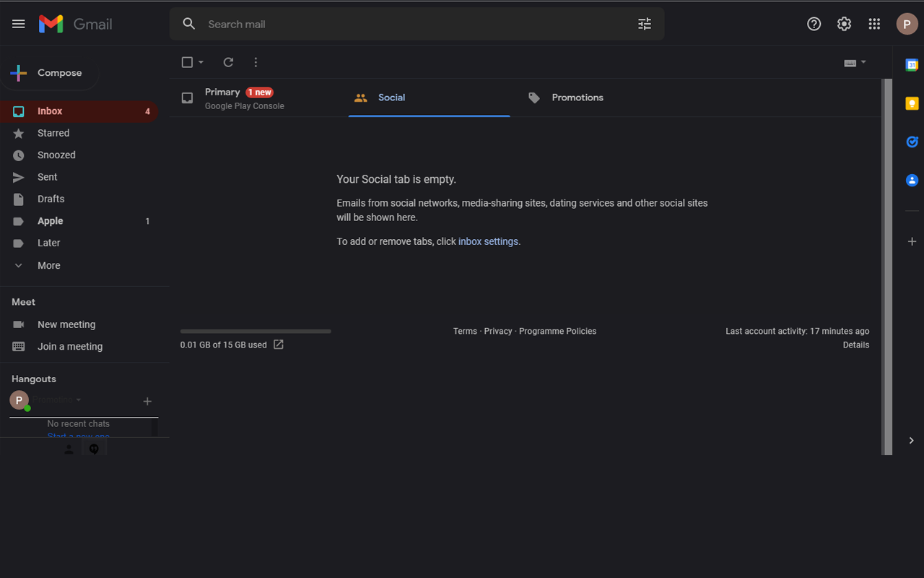The height and width of the screenshot is (578, 924).
Task: Open Gmail settings gear
Action: (844, 24)
